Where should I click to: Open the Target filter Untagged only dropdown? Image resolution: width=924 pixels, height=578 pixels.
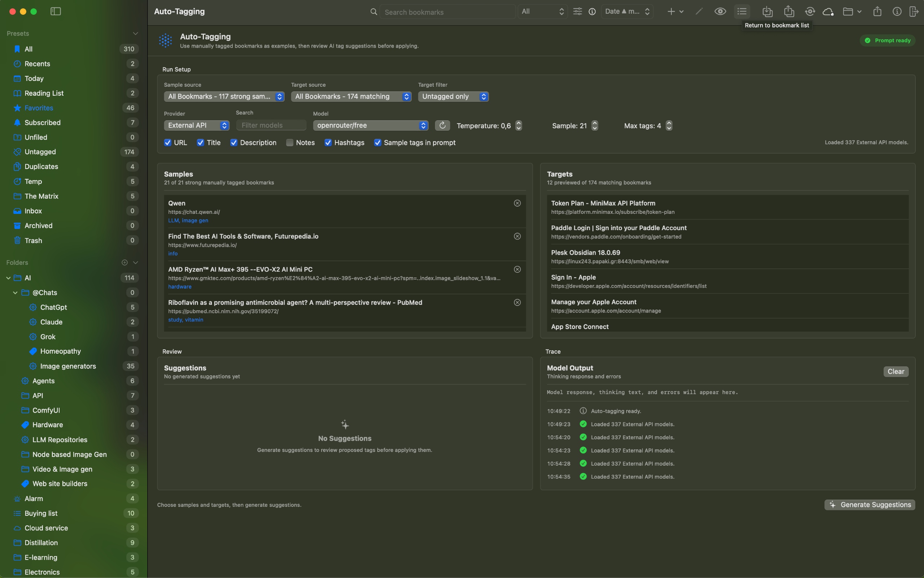tap(453, 96)
